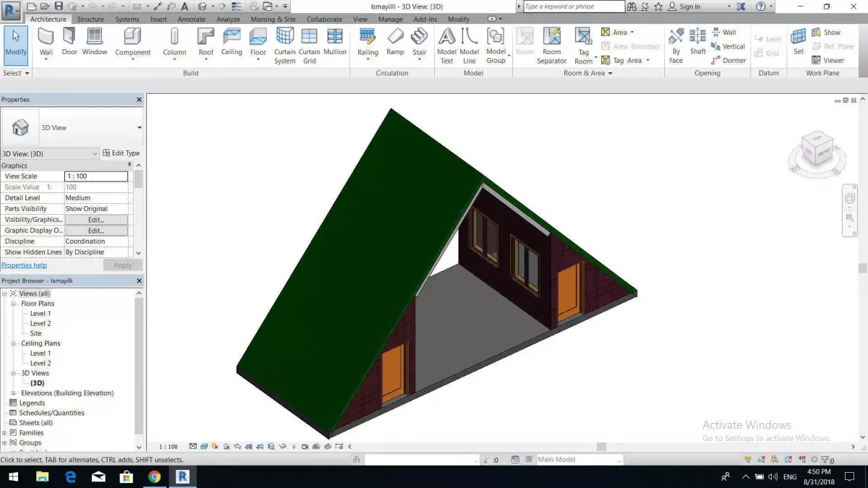Image resolution: width=868 pixels, height=488 pixels.
Task: Expand the Groups tree node
Action: [5, 443]
